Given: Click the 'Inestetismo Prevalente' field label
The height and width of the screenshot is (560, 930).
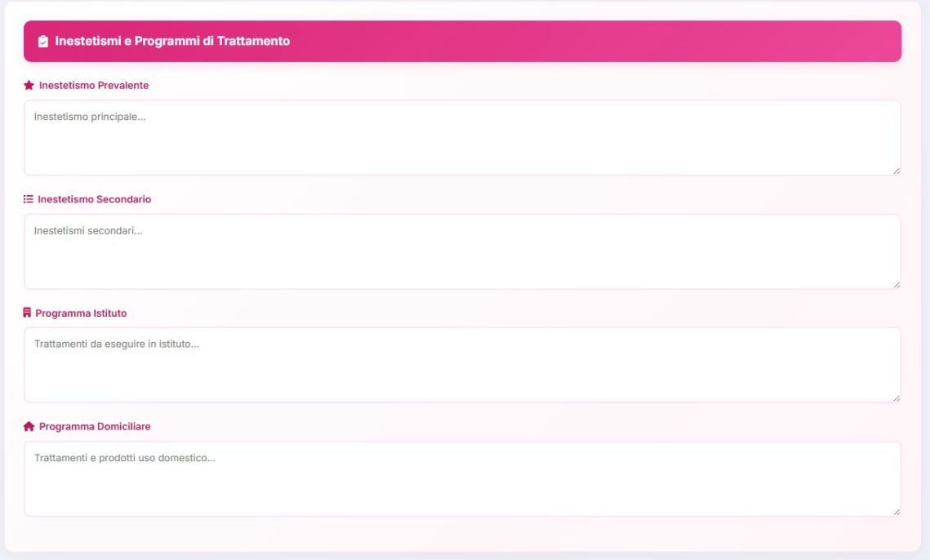Looking at the screenshot, I should click(x=94, y=85).
